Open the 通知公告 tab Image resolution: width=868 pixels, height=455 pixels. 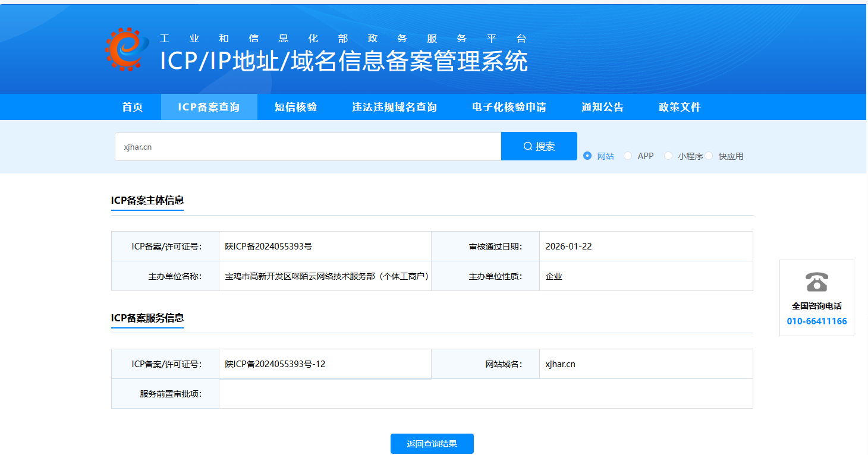[x=602, y=107]
